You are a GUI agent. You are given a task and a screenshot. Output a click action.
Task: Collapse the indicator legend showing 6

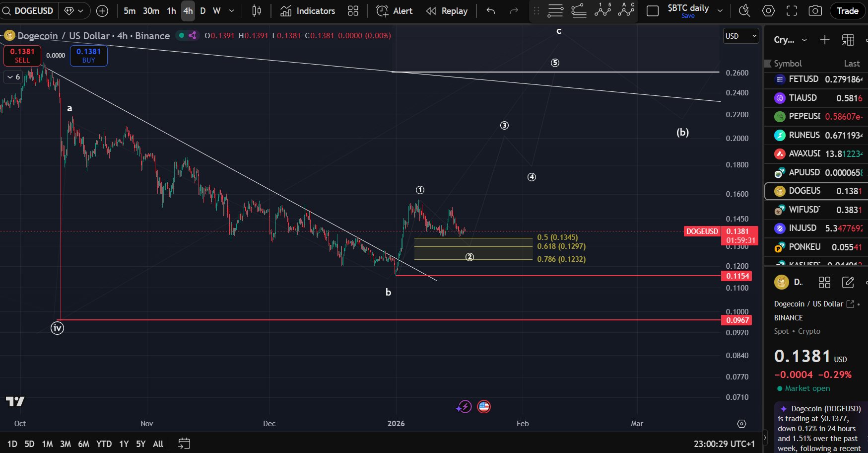point(13,77)
